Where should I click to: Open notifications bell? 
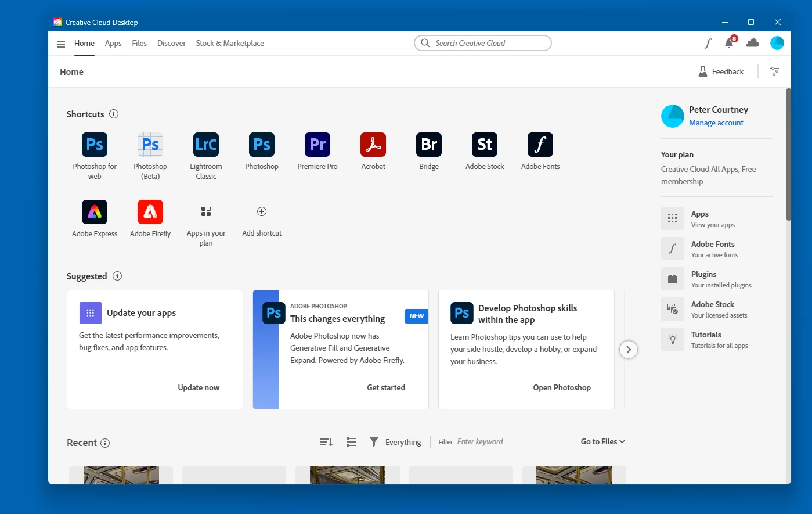tap(729, 43)
